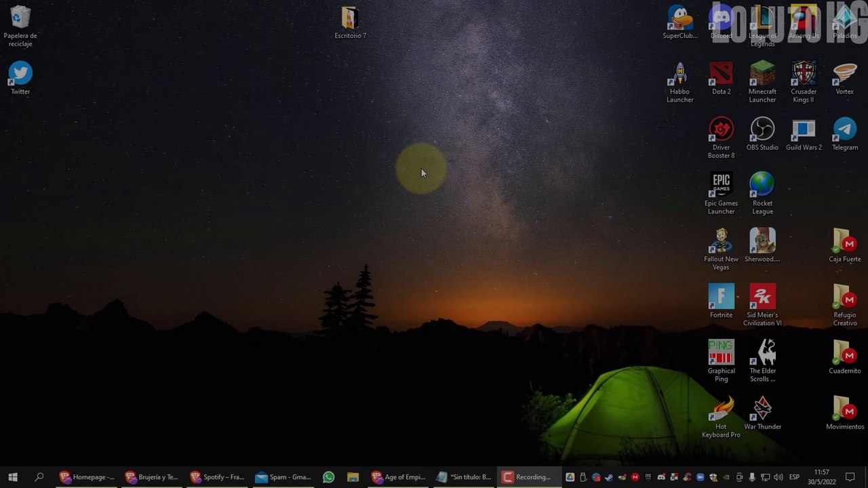Open the MEGA tray icon
Image resolution: width=868 pixels, height=488 pixels.
[x=635, y=477]
